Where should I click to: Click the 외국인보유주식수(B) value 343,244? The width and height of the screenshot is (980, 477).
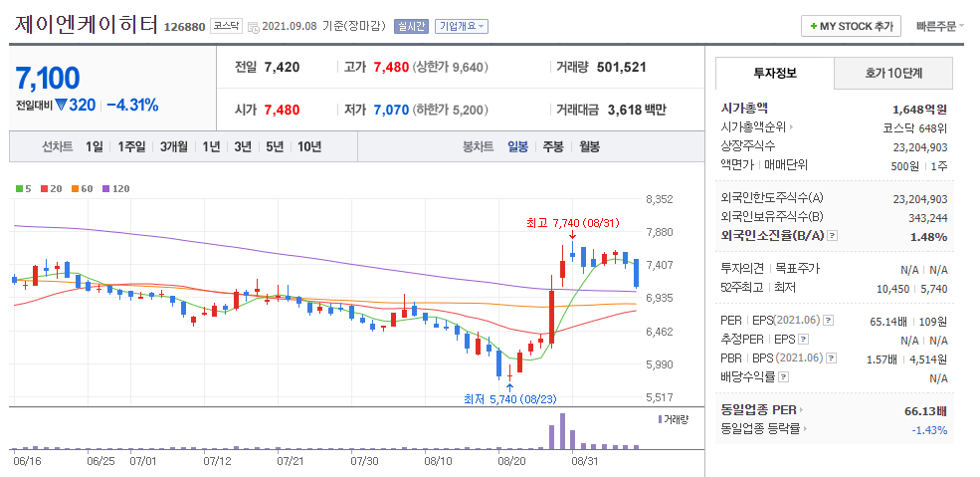(x=928, y=217)
